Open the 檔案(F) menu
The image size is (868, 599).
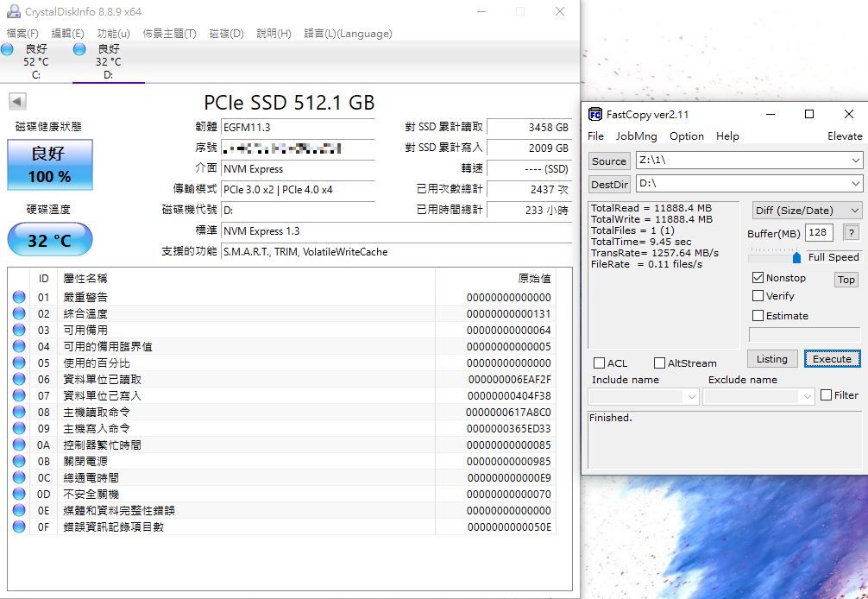click(22, 33)
